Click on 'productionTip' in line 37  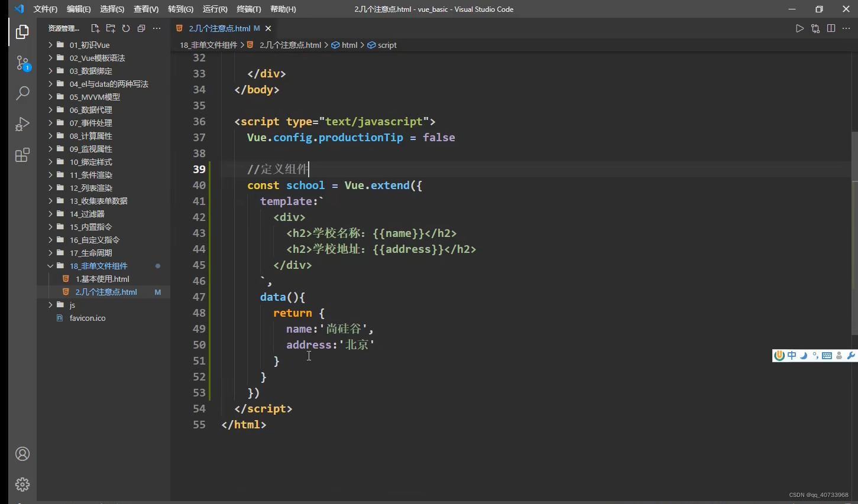[x=361, y=138]
